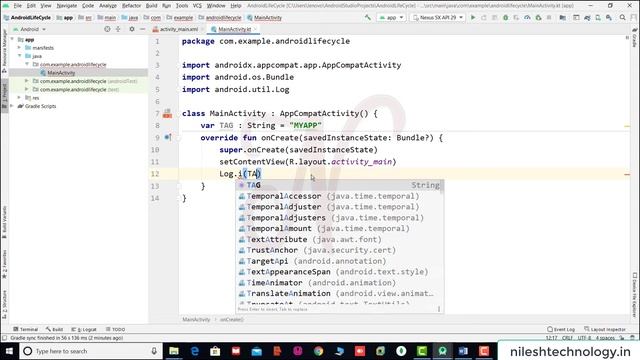Select MainActivity file in project tree
The image size is (640, 360).
pyautogui.click(x=61, y=73)
